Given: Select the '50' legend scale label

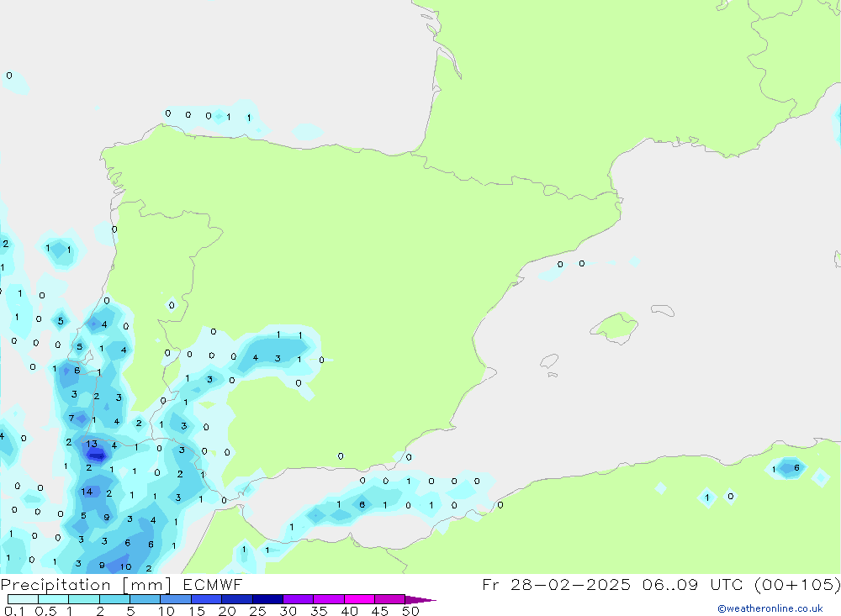Looking at the screenshot, I should coord(411,611).
